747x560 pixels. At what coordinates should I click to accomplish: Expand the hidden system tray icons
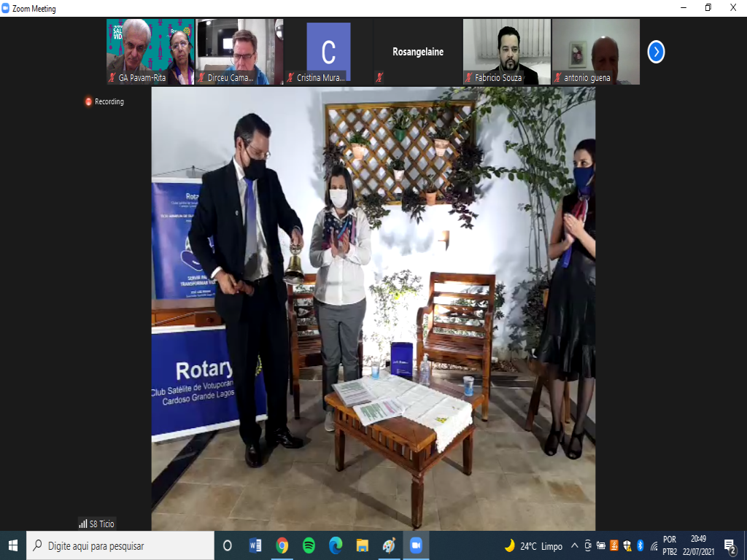tap(575, 545)
